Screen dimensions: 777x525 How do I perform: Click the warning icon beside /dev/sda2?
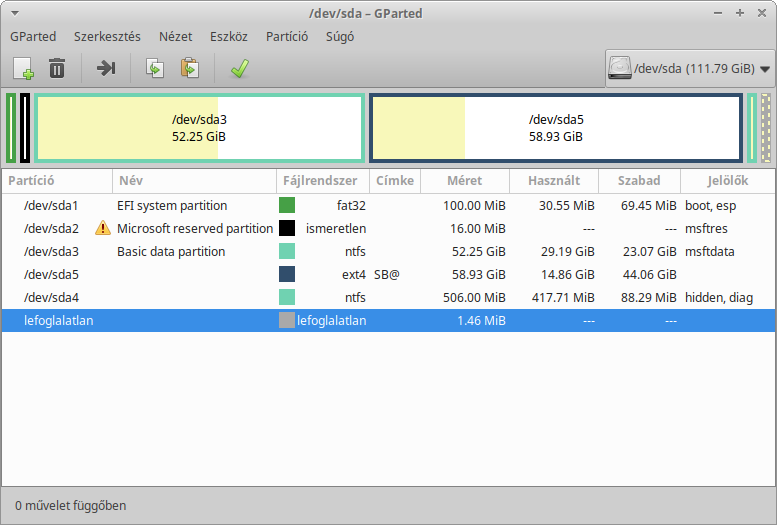(x=103, y=228)
